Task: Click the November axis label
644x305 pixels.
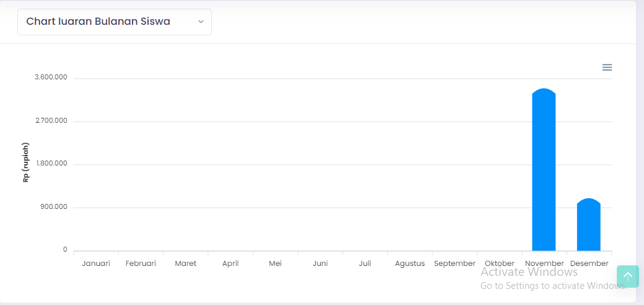Action: tap(544, 263)
